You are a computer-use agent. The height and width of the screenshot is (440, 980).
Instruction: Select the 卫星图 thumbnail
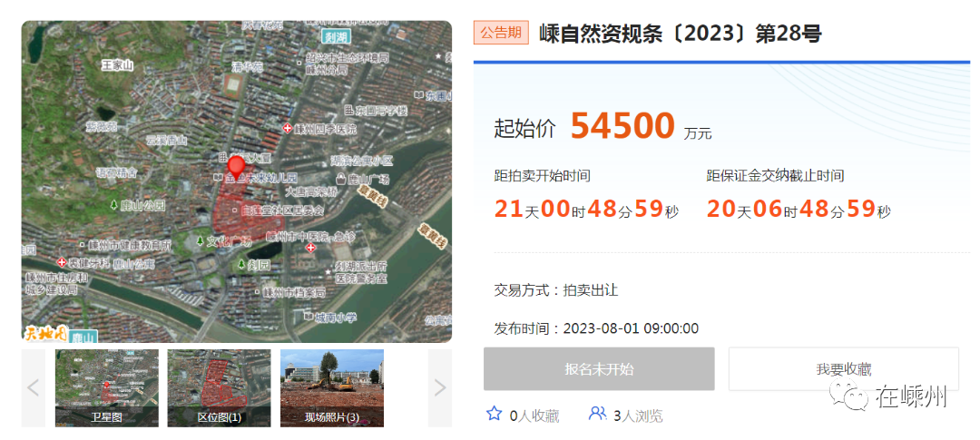pos(107,387)
